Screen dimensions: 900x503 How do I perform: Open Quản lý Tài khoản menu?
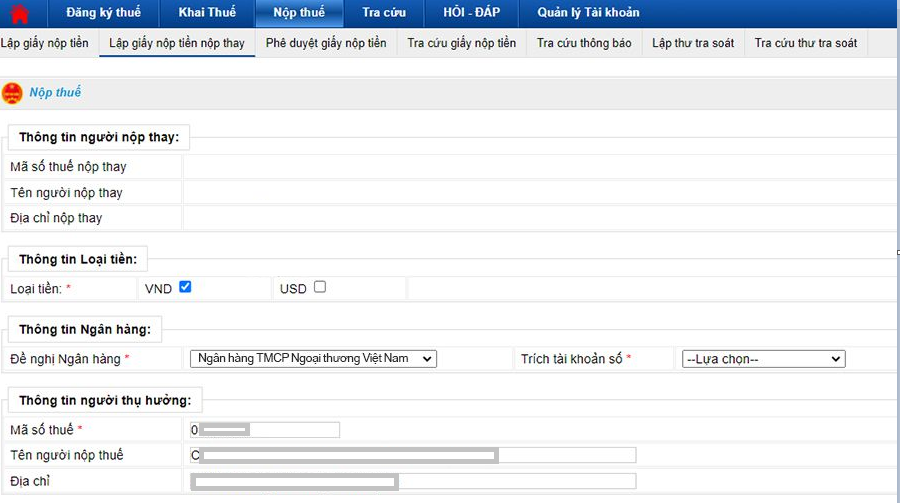coord(588,13)
